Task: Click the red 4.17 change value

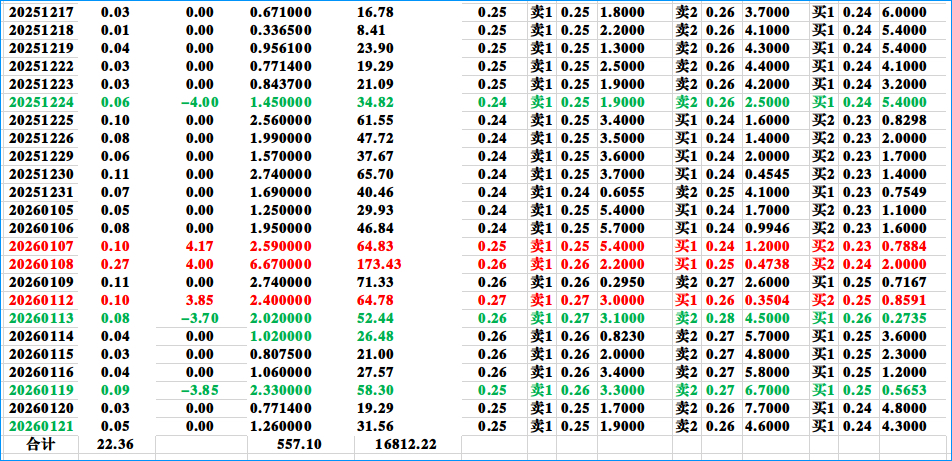Action: coord(202,247)
